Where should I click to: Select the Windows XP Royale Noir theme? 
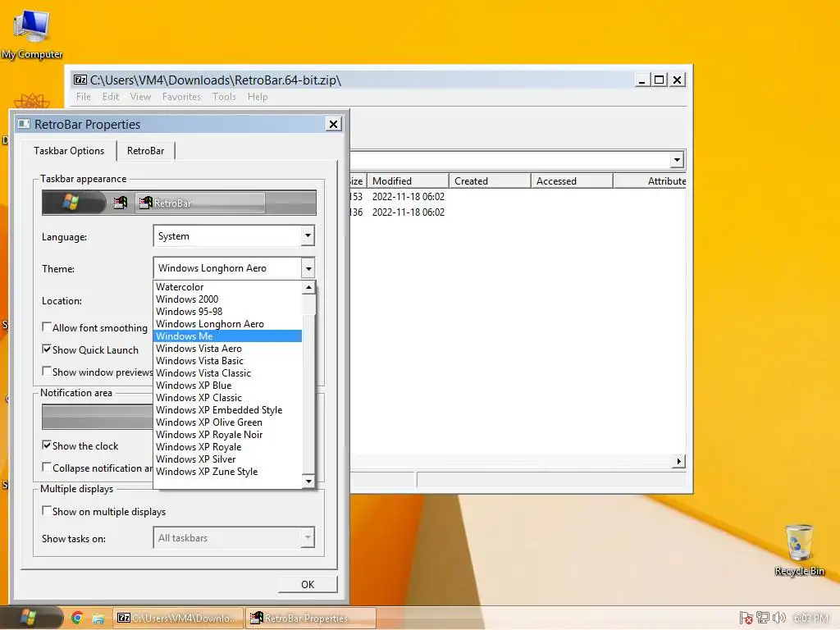coord(228,435)
